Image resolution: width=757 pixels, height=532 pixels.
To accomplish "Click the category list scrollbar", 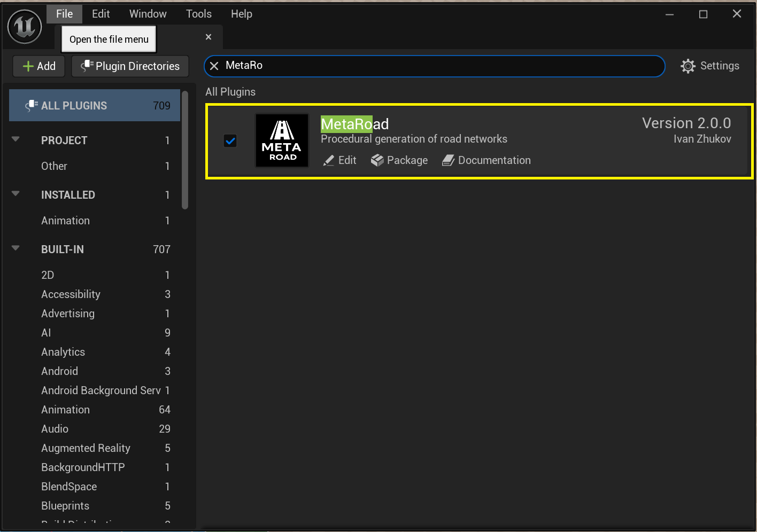I will point(185,150).
